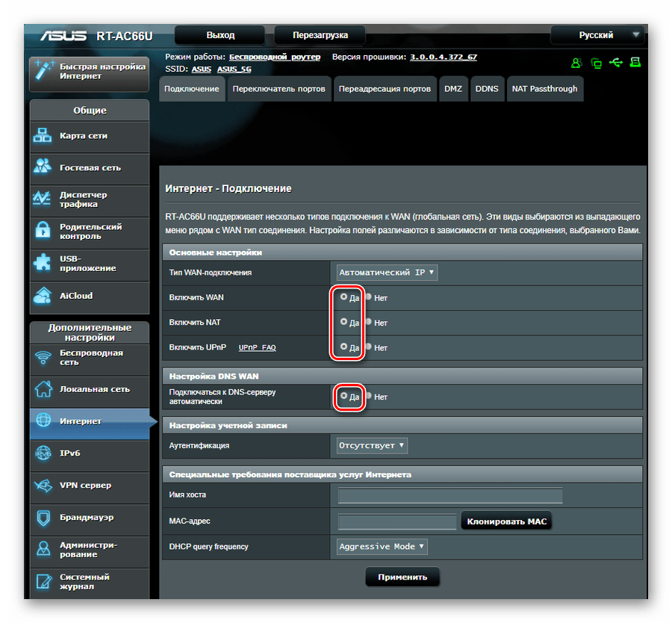Click the Родительский контроль lock icon

(43, 230)
